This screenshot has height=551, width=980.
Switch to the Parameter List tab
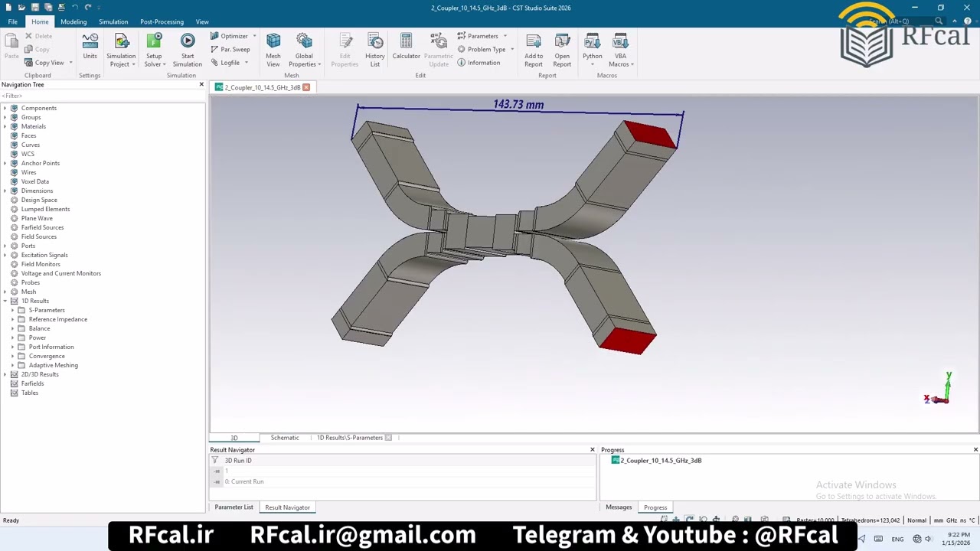click(234, 507)
